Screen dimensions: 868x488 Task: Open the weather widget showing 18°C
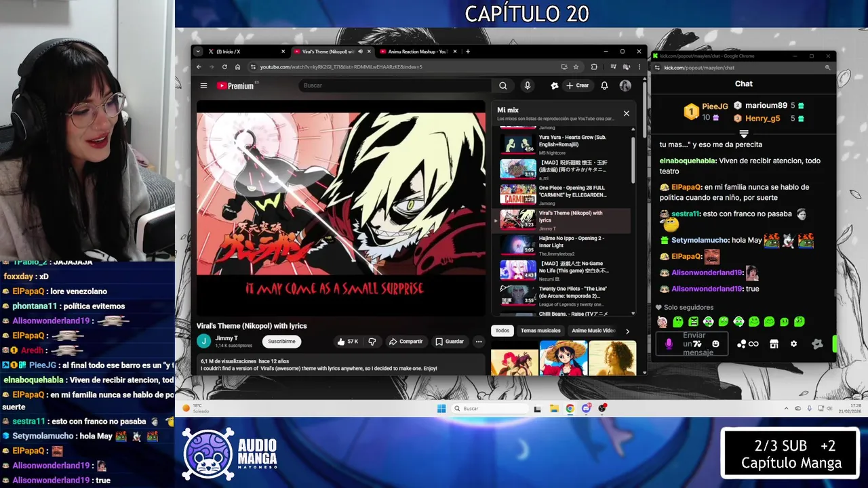pos(197,408)
